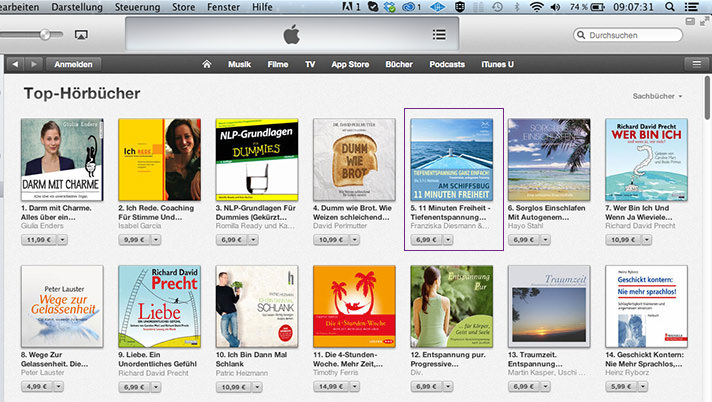Open price arrow for Wege Zur Gelassenheit
Image resolution: width=712 pixels, height=402 pixels.
click(x=59, y=387)
